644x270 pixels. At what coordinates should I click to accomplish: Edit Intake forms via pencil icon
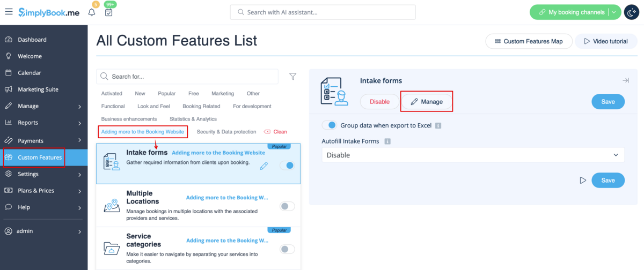pyautogui.click(x=264, y=166)
